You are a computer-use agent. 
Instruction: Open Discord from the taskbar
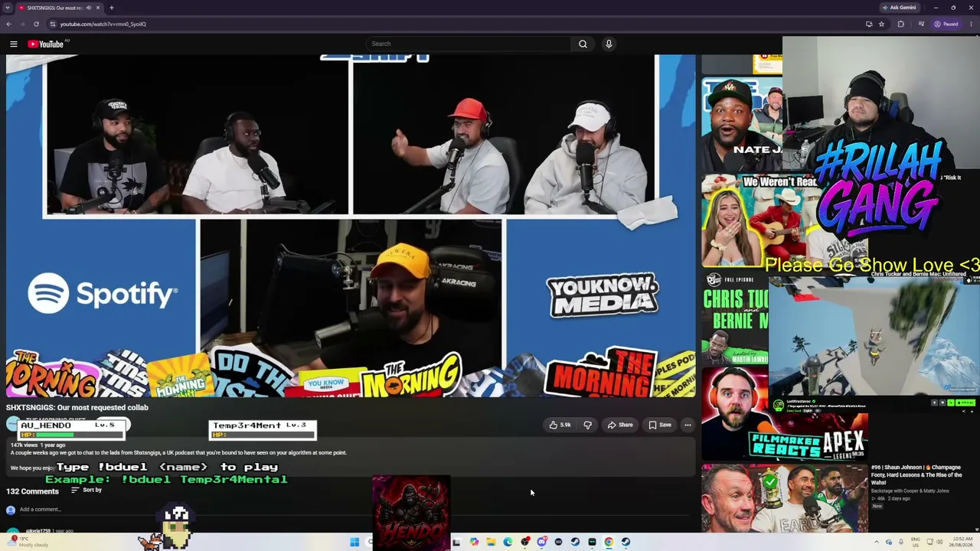[541, 542]
